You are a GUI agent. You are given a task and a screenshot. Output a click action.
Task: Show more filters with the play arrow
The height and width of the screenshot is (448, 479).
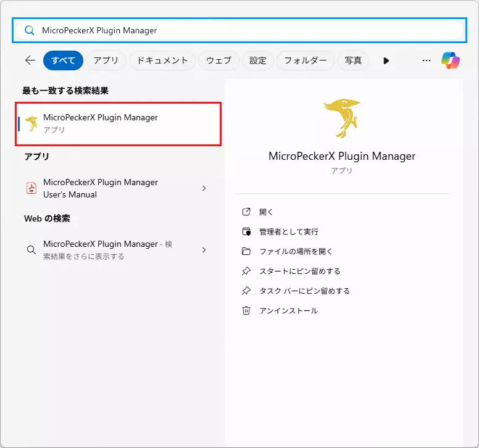386,60
